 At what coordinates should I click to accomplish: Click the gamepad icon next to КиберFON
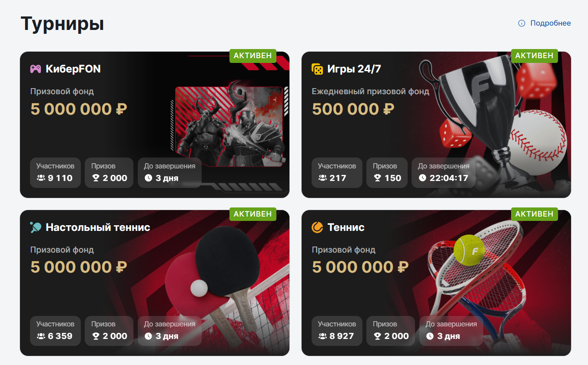[x=36, y=69]
